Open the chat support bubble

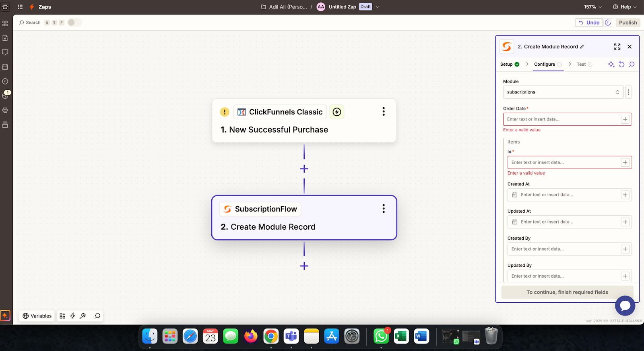[x=625, y=306]
